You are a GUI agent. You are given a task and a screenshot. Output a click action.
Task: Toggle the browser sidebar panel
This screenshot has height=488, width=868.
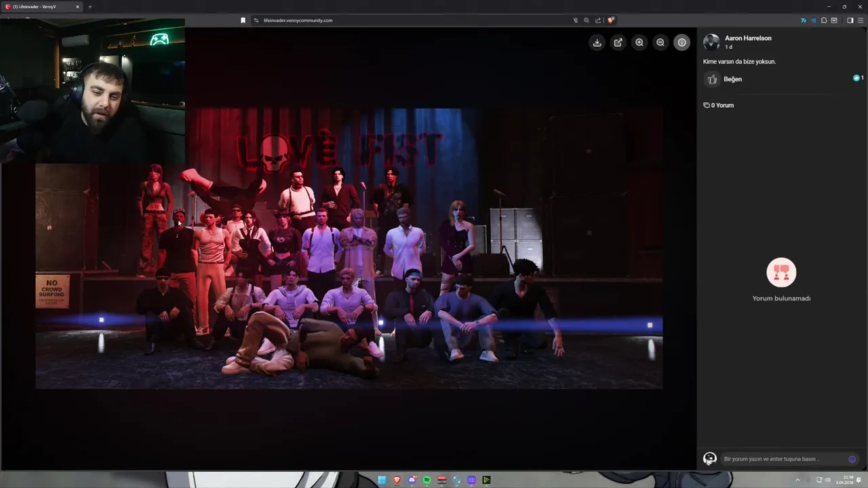coord(850,20)
